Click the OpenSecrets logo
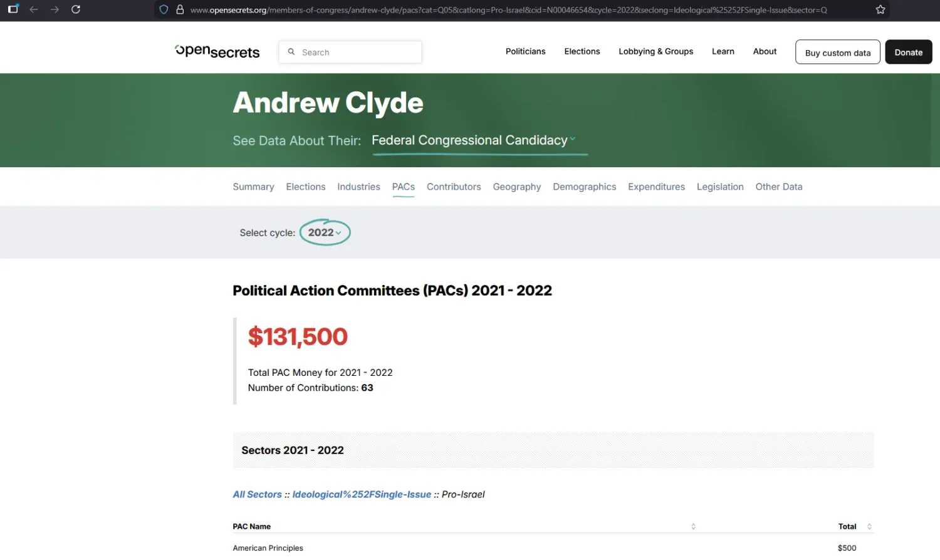The height and width of the screenshot is (560, 940). 217,51
